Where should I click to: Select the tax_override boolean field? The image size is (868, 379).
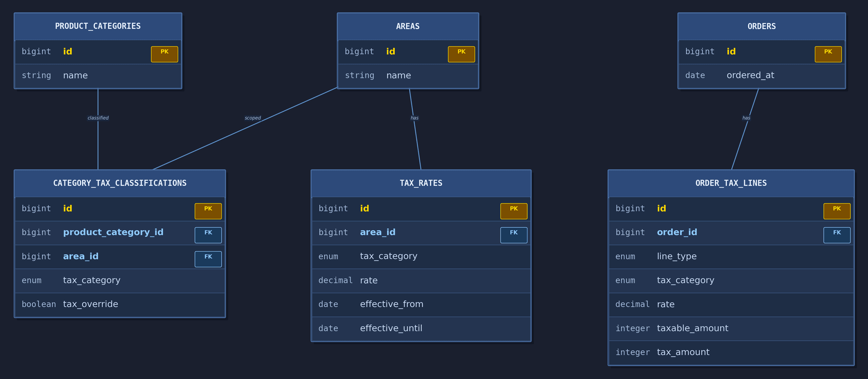click(91, 304)
